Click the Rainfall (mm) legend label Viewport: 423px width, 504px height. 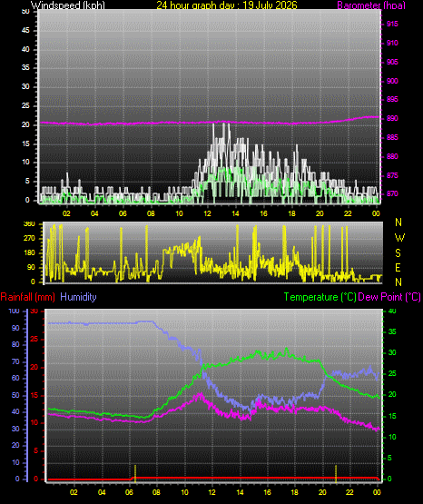pos(27,297)
